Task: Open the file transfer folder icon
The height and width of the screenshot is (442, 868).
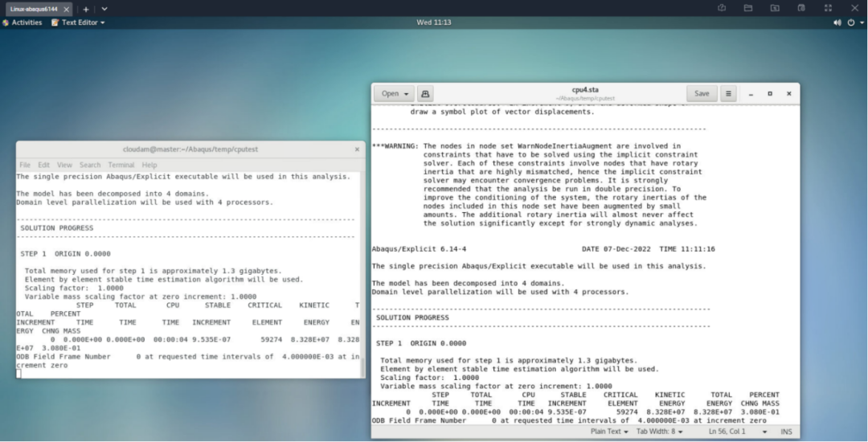Action: pos(775,8)
